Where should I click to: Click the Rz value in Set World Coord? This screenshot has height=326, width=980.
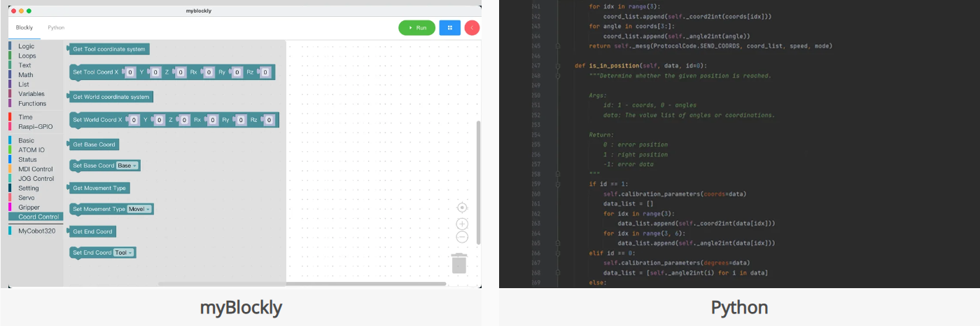[x=269, y=120]
